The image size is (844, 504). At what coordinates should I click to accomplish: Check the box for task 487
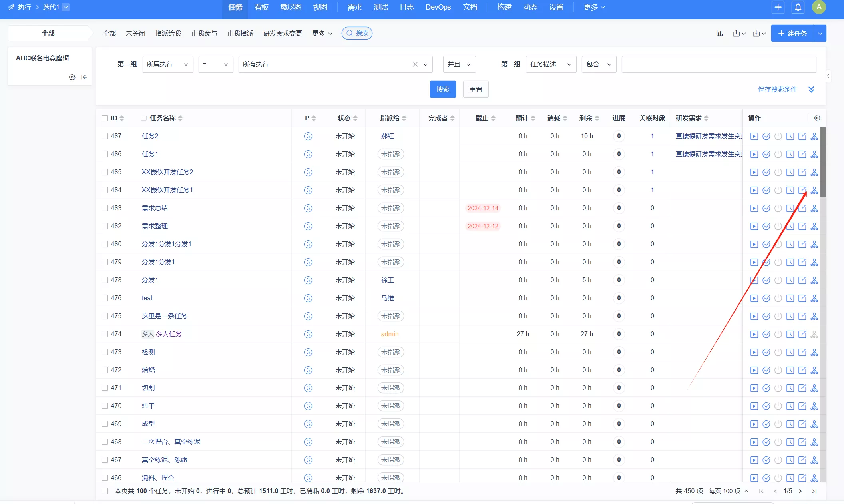point(105,136)
